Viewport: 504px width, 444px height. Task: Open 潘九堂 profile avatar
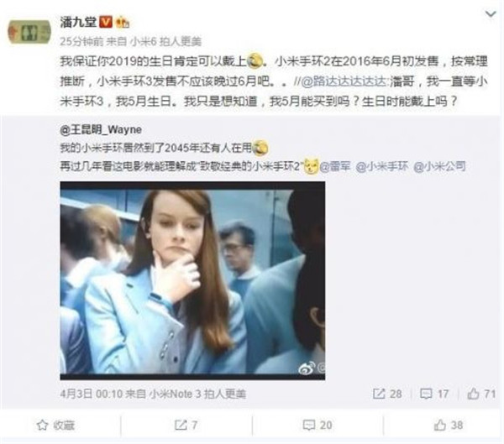[29, 32]
